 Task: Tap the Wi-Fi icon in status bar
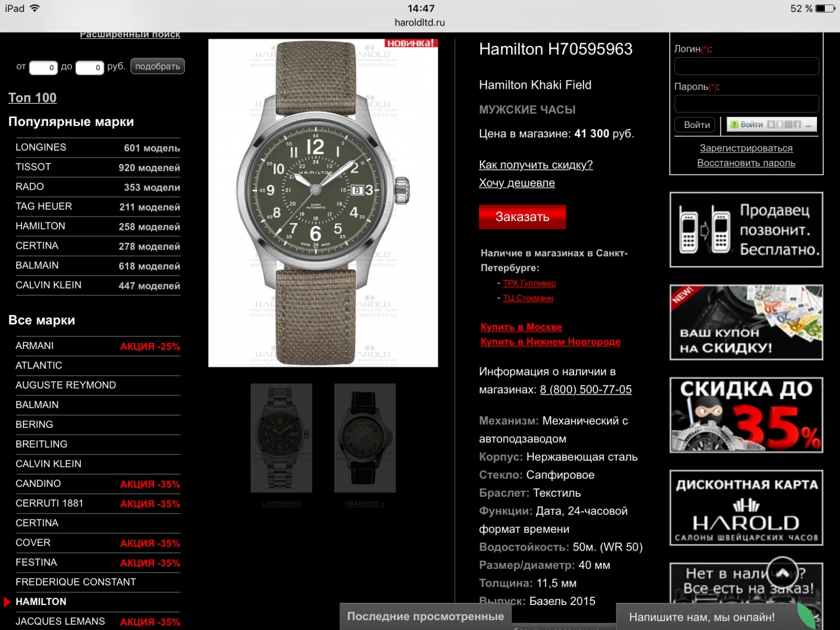35,8
